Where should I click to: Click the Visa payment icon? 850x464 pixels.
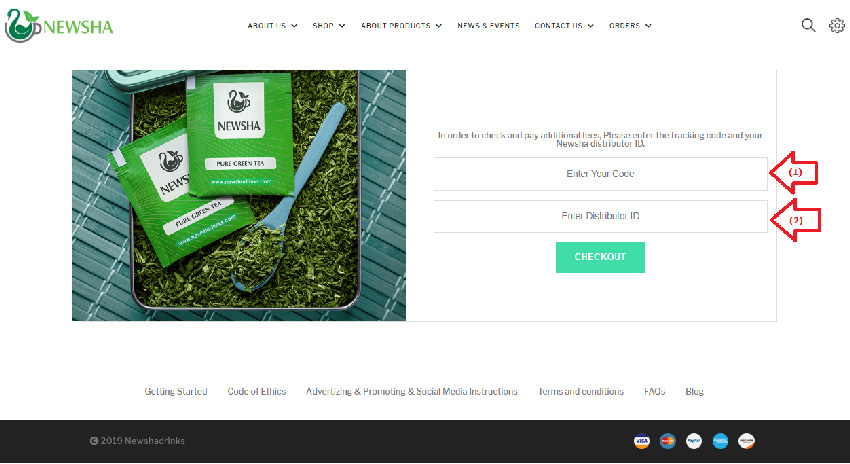coord(642,441)
